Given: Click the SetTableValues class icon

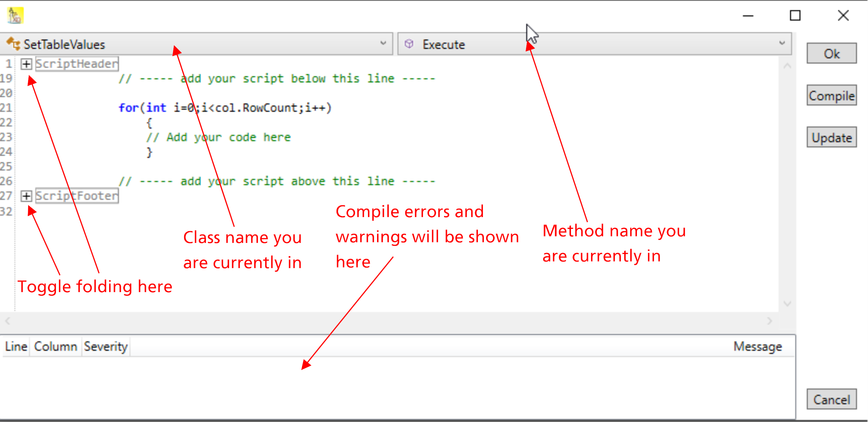Looking at the screenshot, I should [x=14, y=44].
